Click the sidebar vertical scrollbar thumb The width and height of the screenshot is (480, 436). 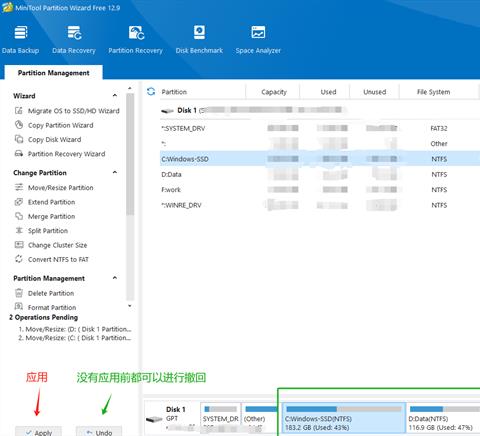tap(130, 154)
